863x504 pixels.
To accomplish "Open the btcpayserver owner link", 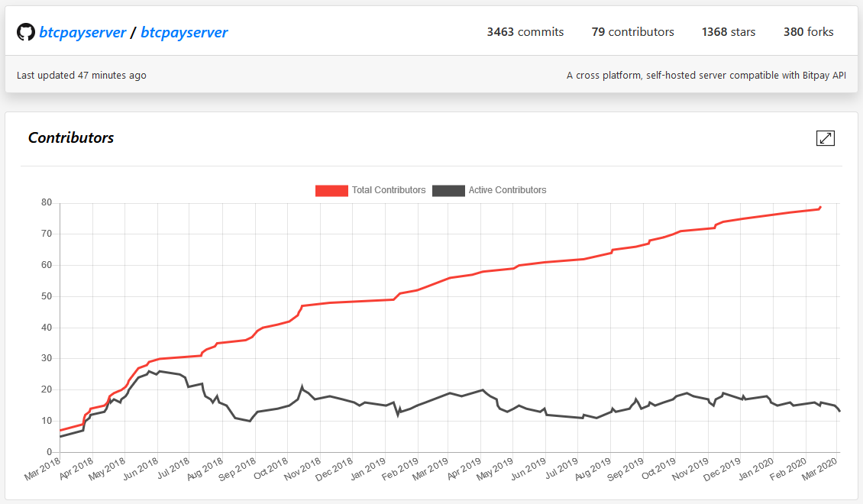I will pos(82,33).
